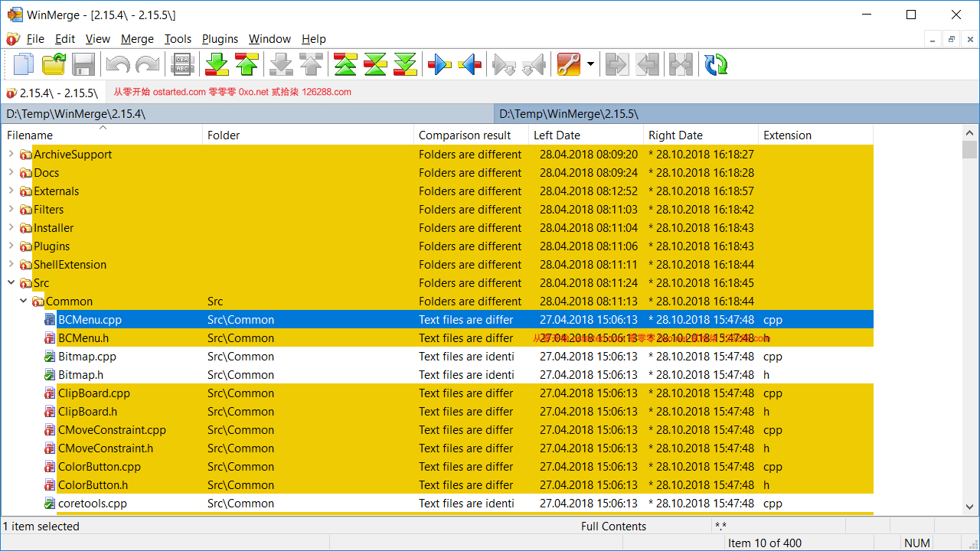Click the Undo arrow icon

pyautogui.click(x=117, y=64)
